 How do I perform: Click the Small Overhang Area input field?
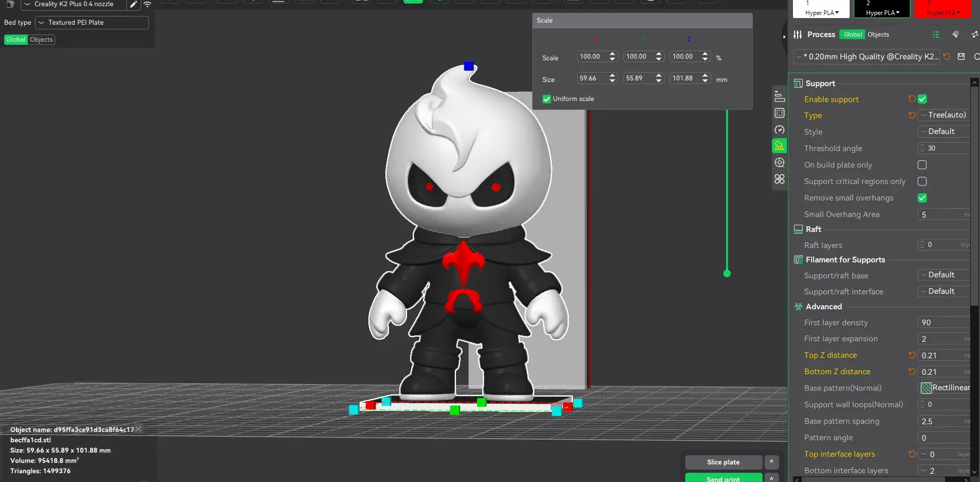(944, 214)
